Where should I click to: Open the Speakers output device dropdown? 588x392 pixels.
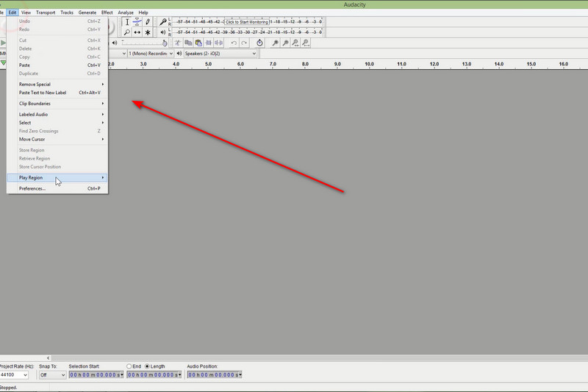tap(219, 54)
